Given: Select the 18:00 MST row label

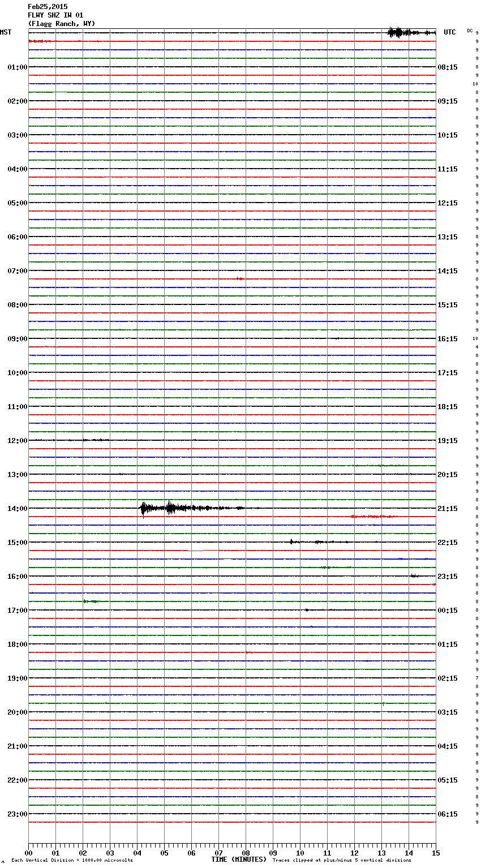Looking at the screenshot, I should [18, 644].
